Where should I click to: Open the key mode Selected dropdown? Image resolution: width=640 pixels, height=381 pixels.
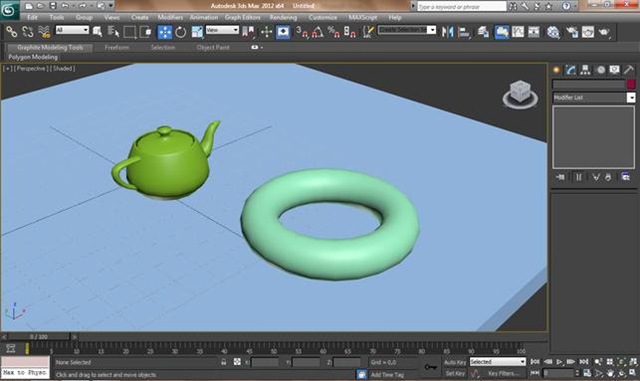pyautogui.click(x=498, y=362)
